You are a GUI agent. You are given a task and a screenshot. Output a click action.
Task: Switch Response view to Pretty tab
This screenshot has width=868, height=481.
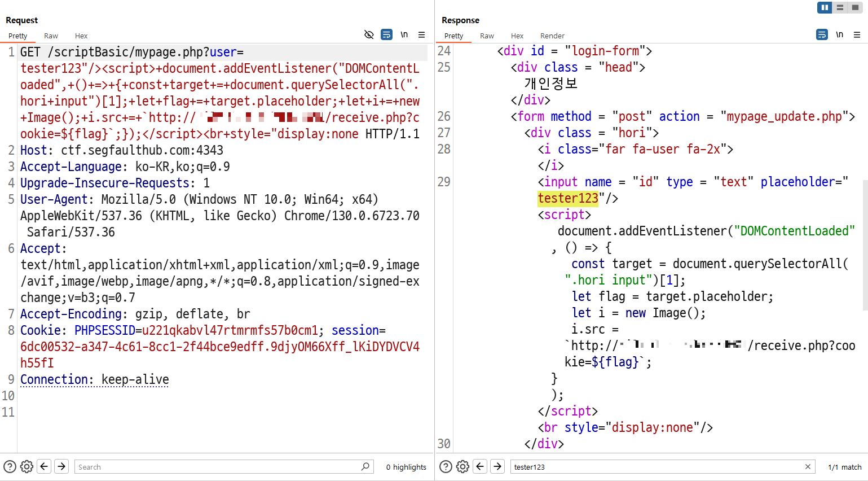453,36
